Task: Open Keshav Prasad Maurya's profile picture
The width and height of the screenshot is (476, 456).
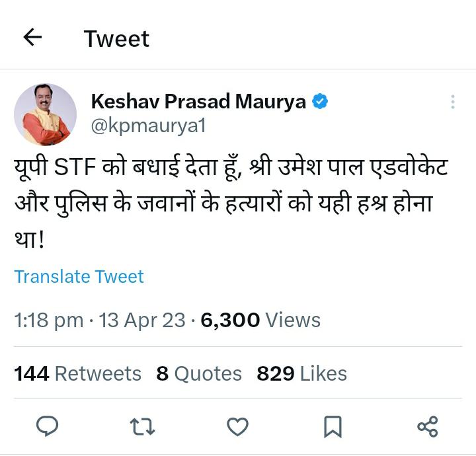Action: (x=46, y=114)
